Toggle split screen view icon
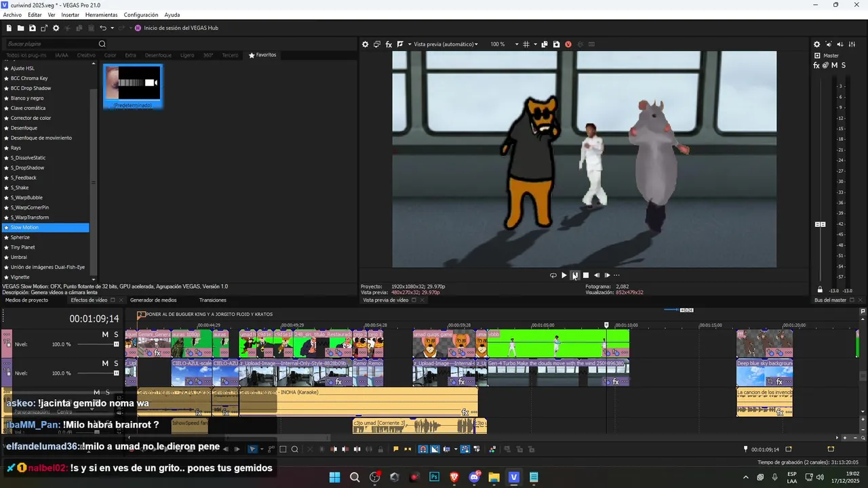 click(x=400, y=44)
